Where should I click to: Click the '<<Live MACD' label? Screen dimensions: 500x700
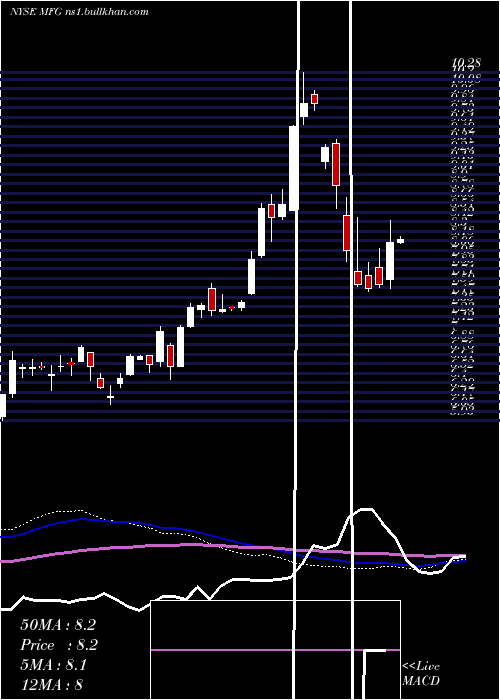click(x=421, y=673)
